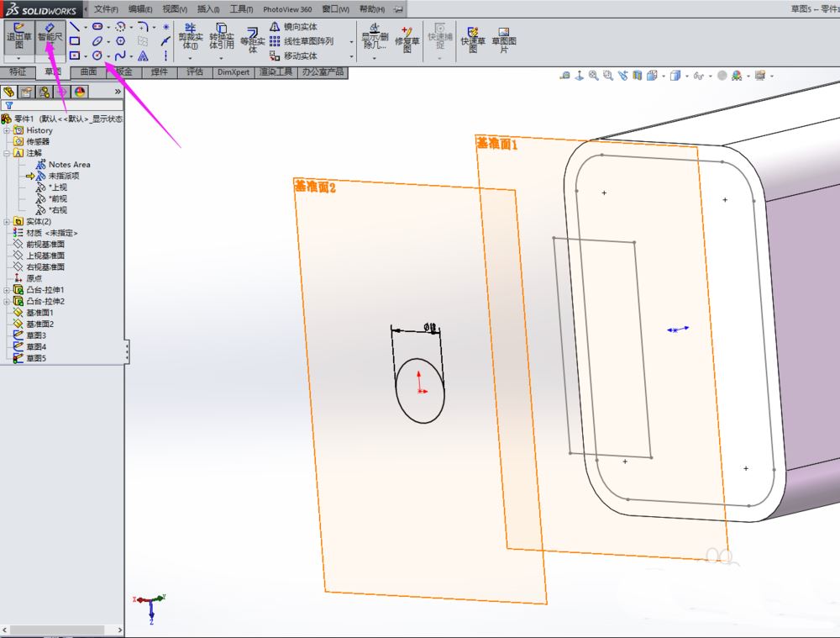Screen dimensions: 840x638
Task: Expand the 凸台-拉伸1 feature node
Action: tap(7, 289)
